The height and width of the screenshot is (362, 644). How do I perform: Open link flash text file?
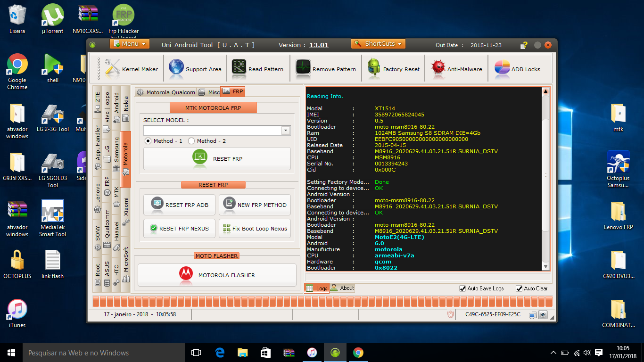coord(52,264)
